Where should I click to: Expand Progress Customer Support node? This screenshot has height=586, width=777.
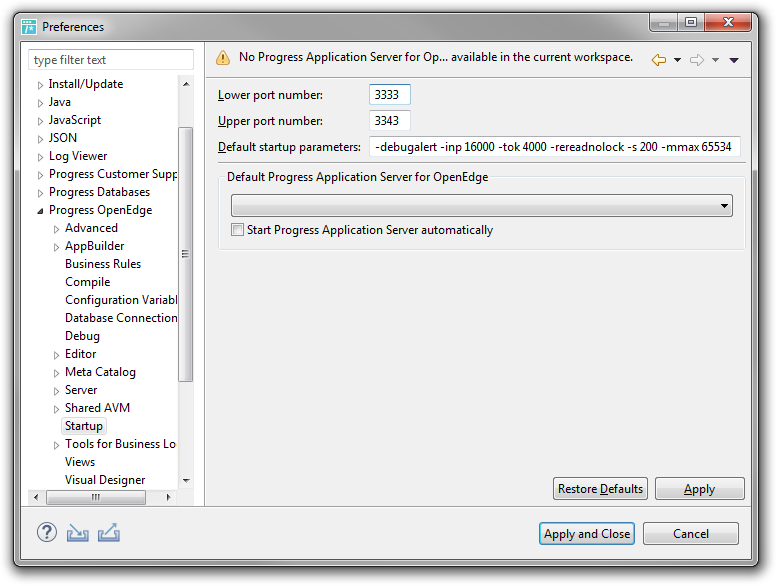[x=40, y=175]
